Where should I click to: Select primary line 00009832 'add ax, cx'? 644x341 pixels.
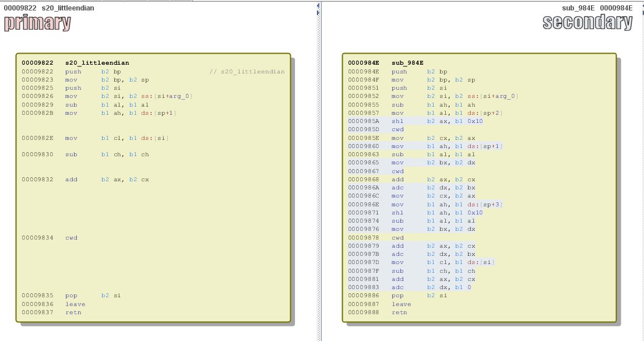[x=86, y=180]
